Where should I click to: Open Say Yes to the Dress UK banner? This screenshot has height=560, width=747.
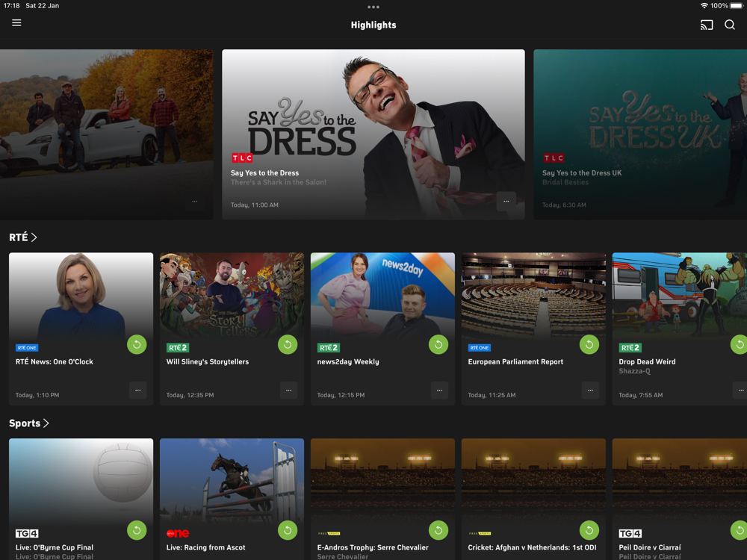click(640, 134)
